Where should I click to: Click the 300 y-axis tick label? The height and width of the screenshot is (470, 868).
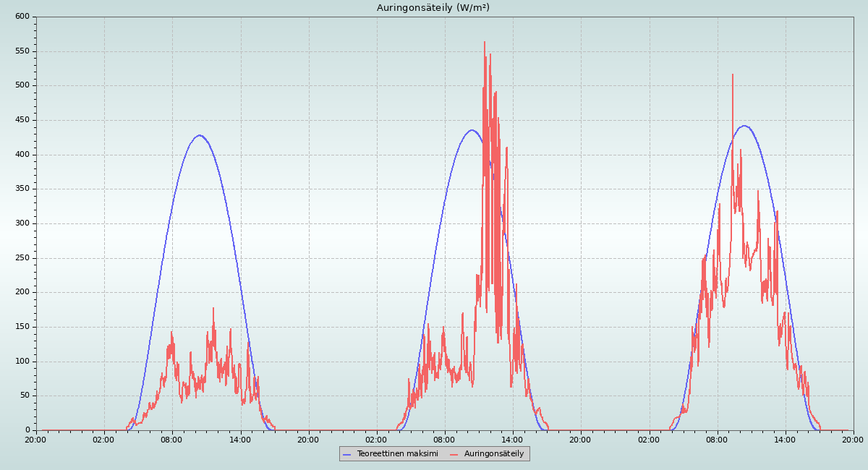[x=22, y=223]
